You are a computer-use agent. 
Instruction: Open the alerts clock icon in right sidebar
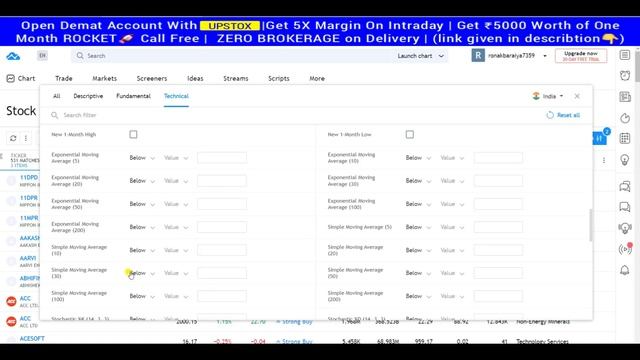624,76
